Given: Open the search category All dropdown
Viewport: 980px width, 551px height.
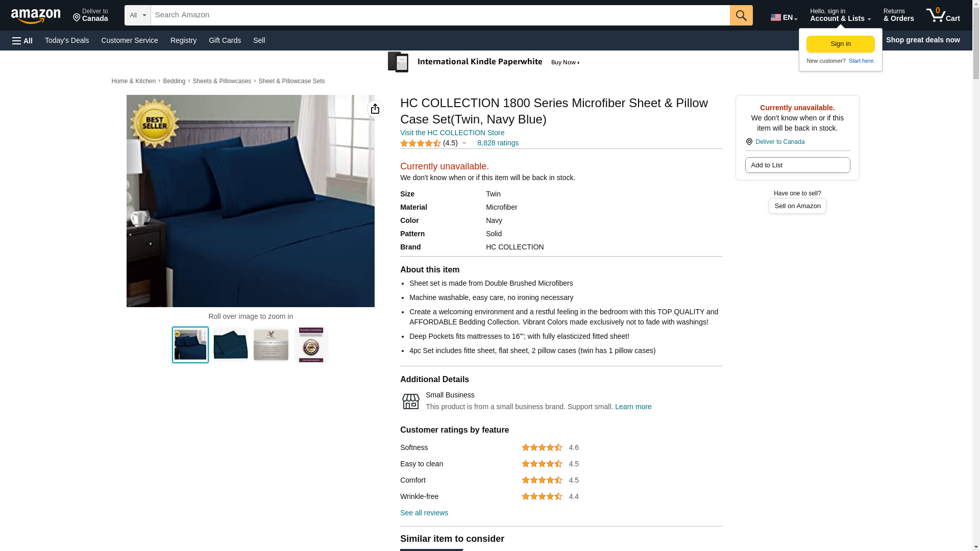Looking at the screenshot, I should (138, 15).
